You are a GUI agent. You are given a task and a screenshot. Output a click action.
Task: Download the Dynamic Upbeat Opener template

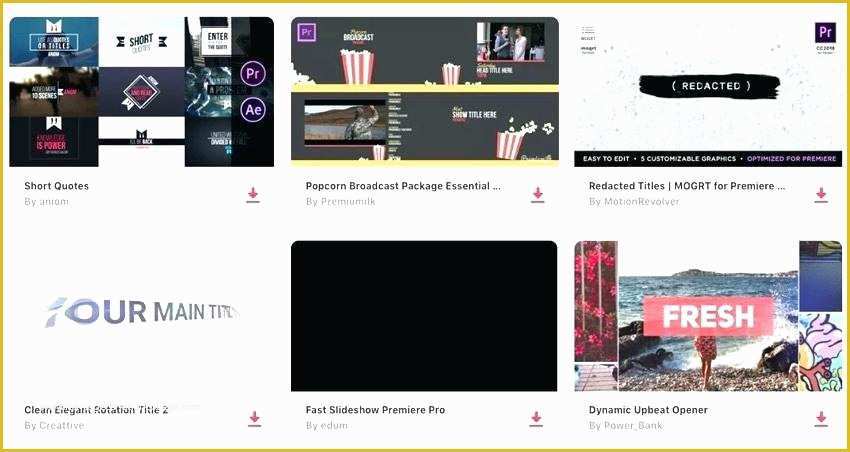[821, 419]
